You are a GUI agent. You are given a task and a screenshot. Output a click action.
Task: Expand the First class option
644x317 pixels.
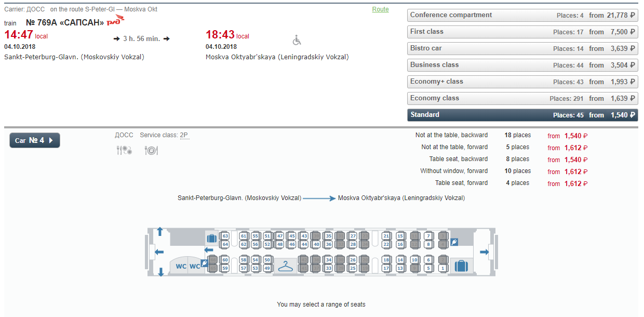522,32
